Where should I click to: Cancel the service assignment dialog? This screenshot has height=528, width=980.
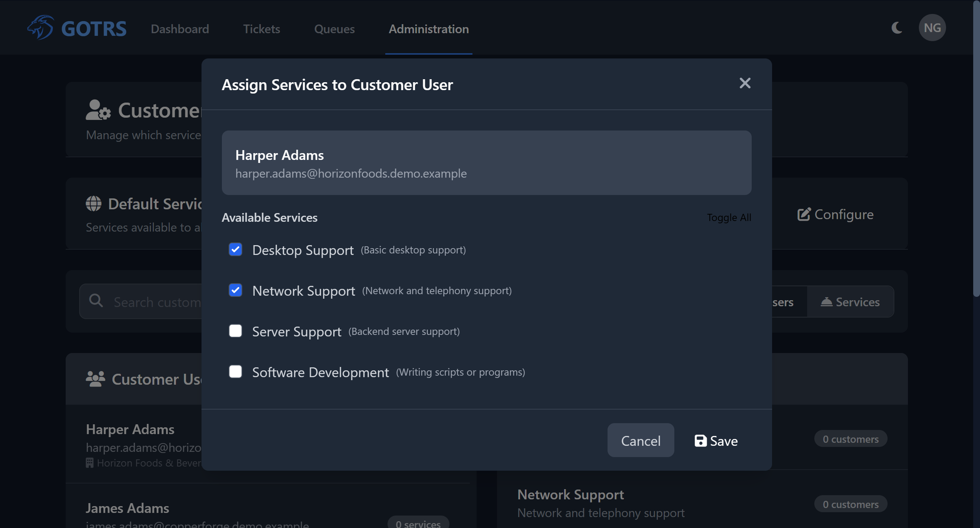[641, 441]
